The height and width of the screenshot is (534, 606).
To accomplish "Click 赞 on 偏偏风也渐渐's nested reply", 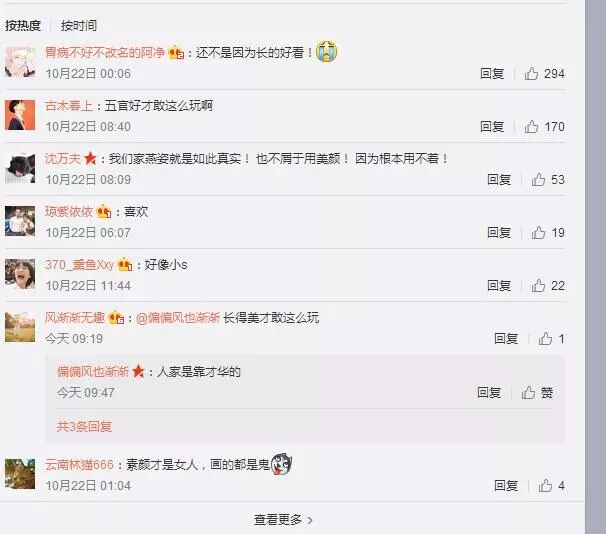I will point(537,393).
